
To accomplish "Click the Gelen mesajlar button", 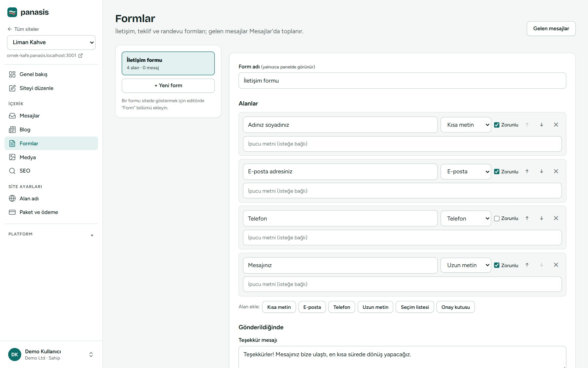I will coord(551,29).
